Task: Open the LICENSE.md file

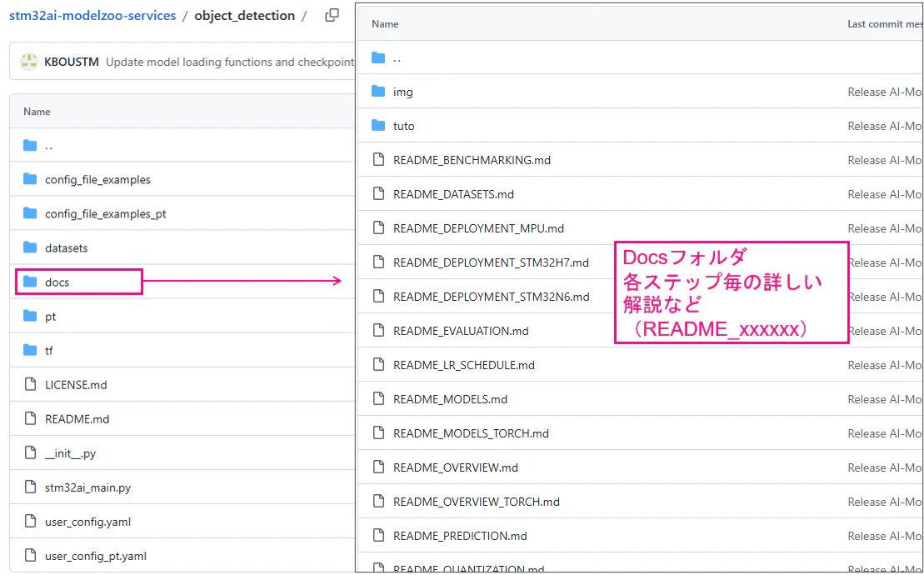Action: [x=76, y=385]
